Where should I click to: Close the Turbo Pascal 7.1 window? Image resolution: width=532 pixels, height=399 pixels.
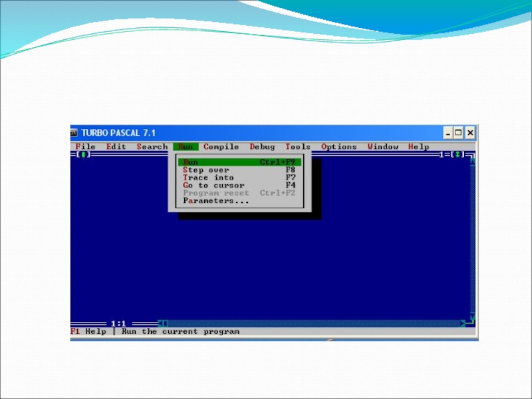pos(470,133)
